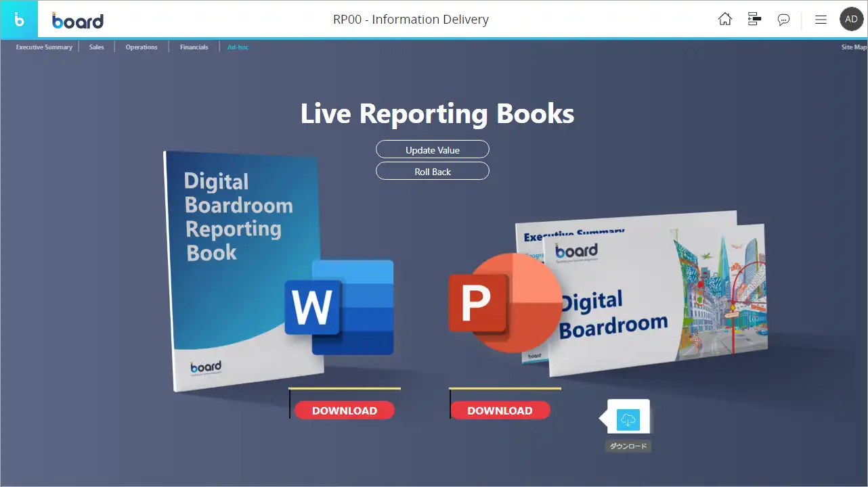
Task: Click the Board wordmark logo
Action: pyautogui.click(x=78, y=21)
